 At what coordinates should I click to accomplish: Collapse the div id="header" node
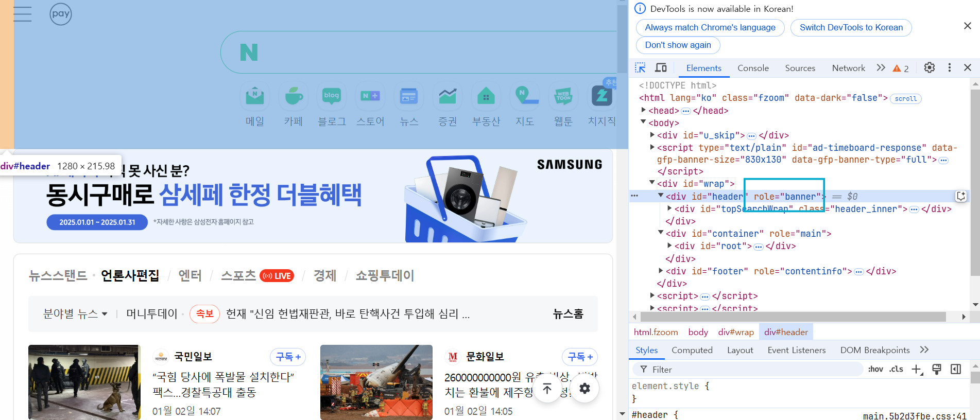click(x=661, y=196)
